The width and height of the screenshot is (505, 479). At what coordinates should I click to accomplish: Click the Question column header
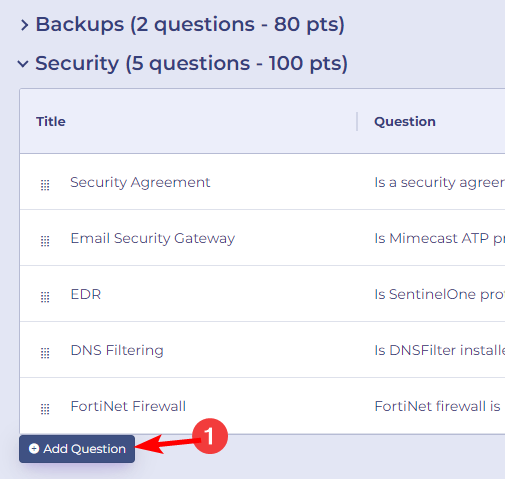click(x=405, y=121)
